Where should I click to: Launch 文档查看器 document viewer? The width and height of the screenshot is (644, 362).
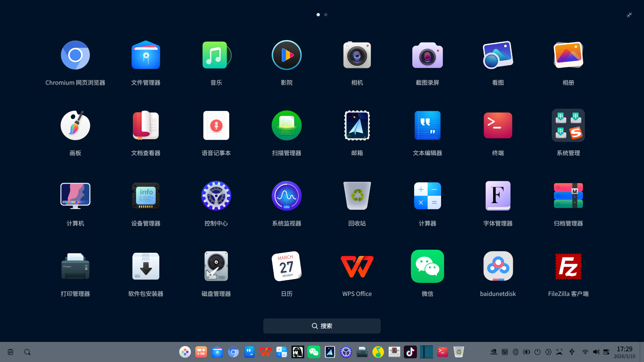(146, 126)
